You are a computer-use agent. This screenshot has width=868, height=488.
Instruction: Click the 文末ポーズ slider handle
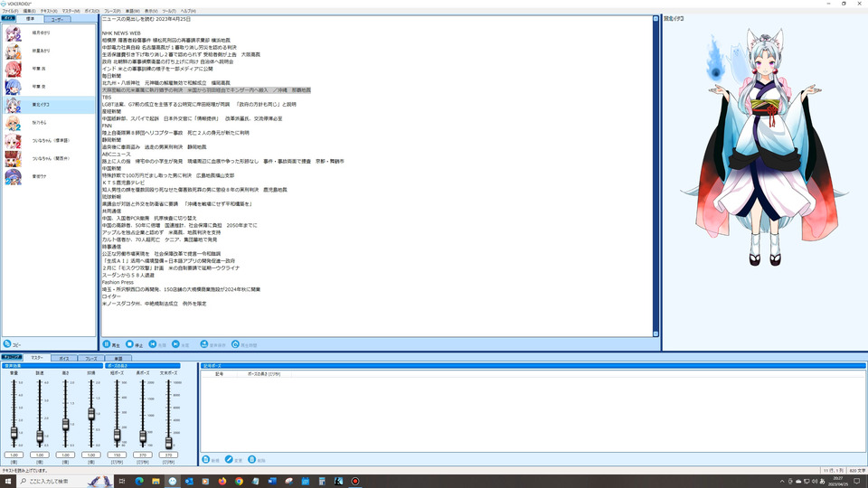click(x=168, y=442)
